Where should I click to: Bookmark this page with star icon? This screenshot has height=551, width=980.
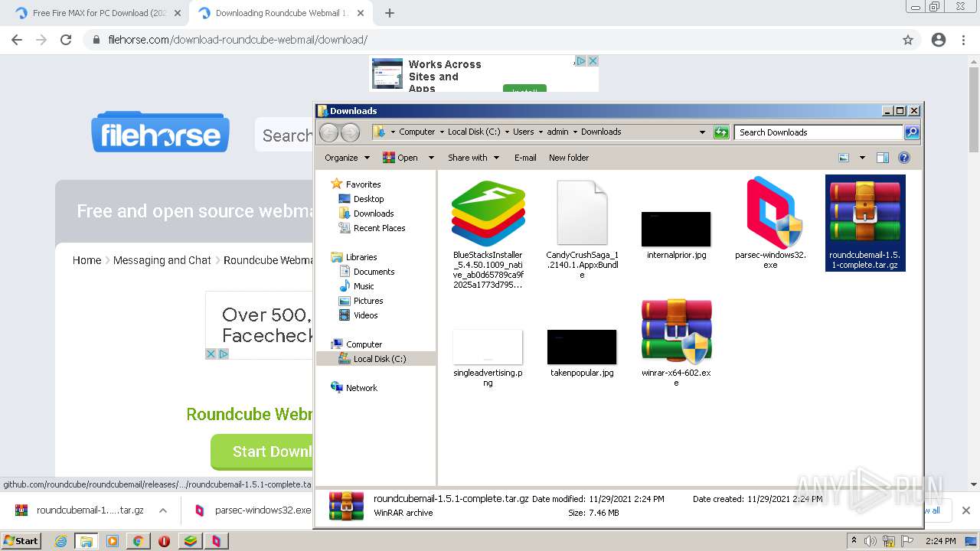908,40
